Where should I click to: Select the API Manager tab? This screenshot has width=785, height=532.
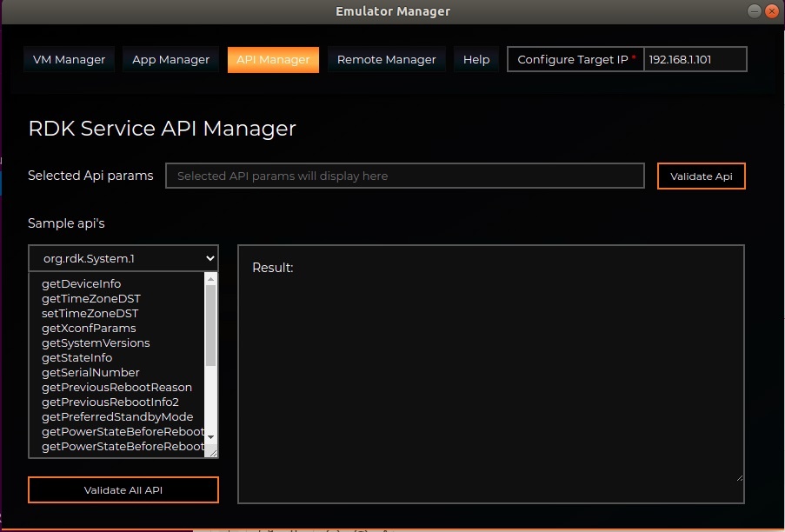pyautogui.click(x=273, y=60)
